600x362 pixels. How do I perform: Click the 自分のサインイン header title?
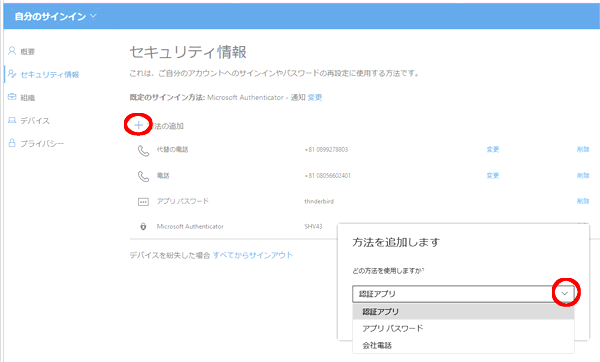50,16
